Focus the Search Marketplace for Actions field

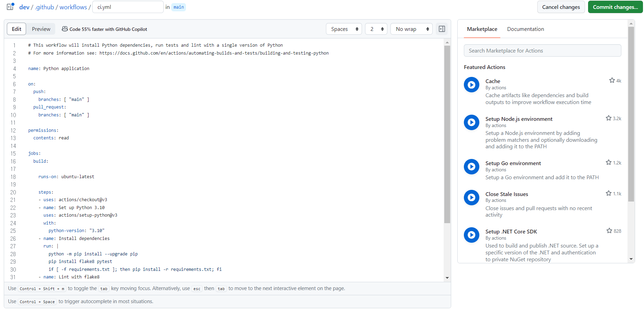[x=542, y=51]
